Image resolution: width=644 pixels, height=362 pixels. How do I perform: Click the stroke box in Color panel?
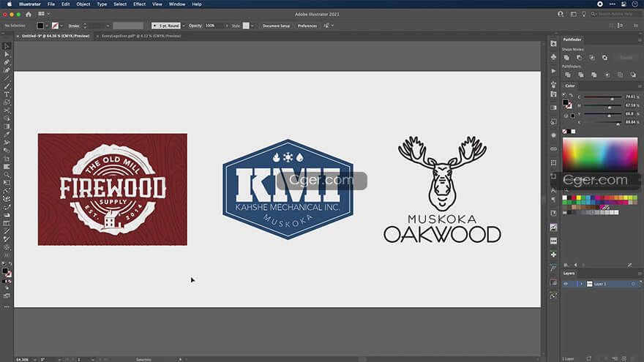(569, 105)
